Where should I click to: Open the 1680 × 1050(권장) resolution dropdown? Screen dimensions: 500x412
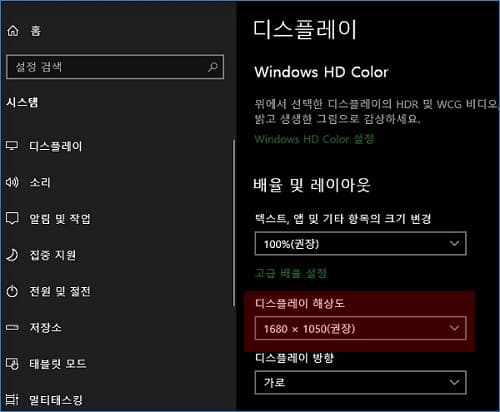point(360,328)
